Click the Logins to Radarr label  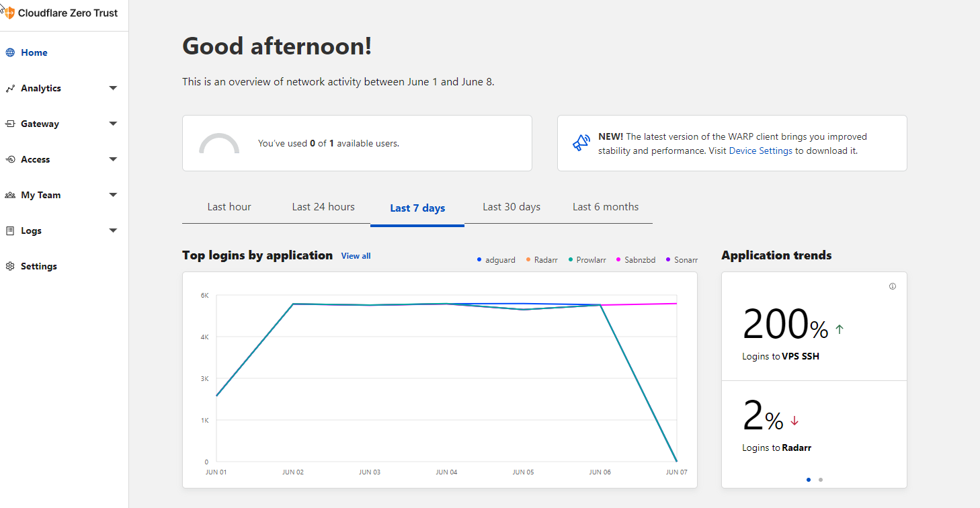pyautogui.click(x=777, y=448)
